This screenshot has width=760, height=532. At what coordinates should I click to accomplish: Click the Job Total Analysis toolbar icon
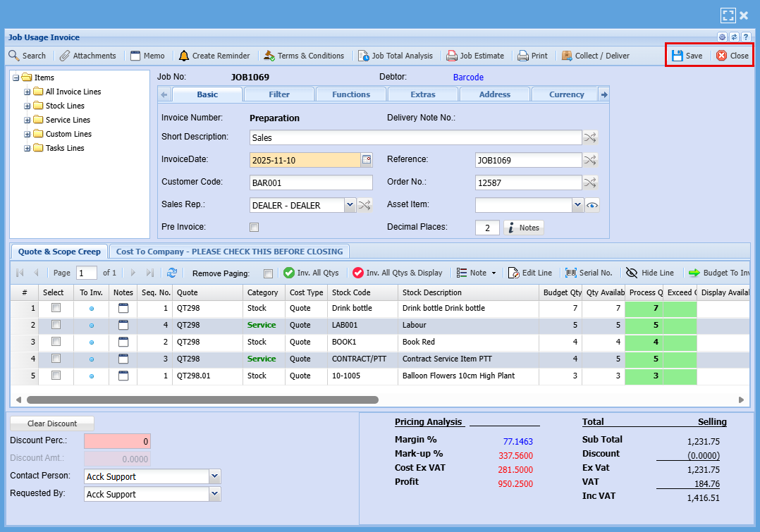click(x=364, y=56)
